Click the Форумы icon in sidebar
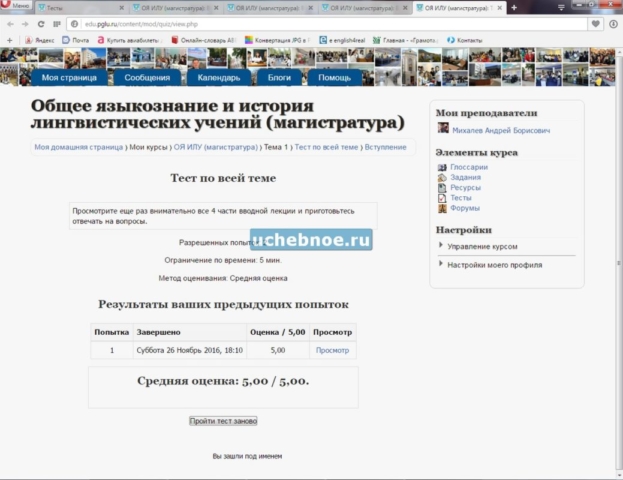623x480 pixels. pos(442,208)
